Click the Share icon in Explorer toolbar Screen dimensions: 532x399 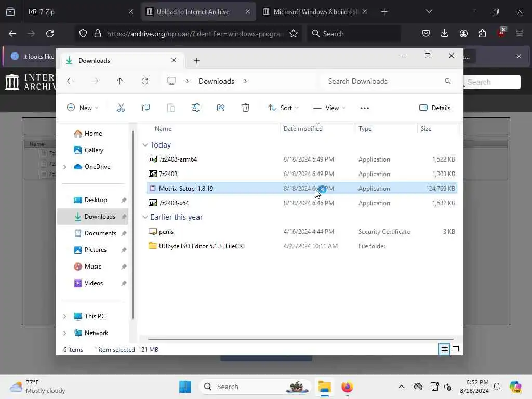[220, 108]
